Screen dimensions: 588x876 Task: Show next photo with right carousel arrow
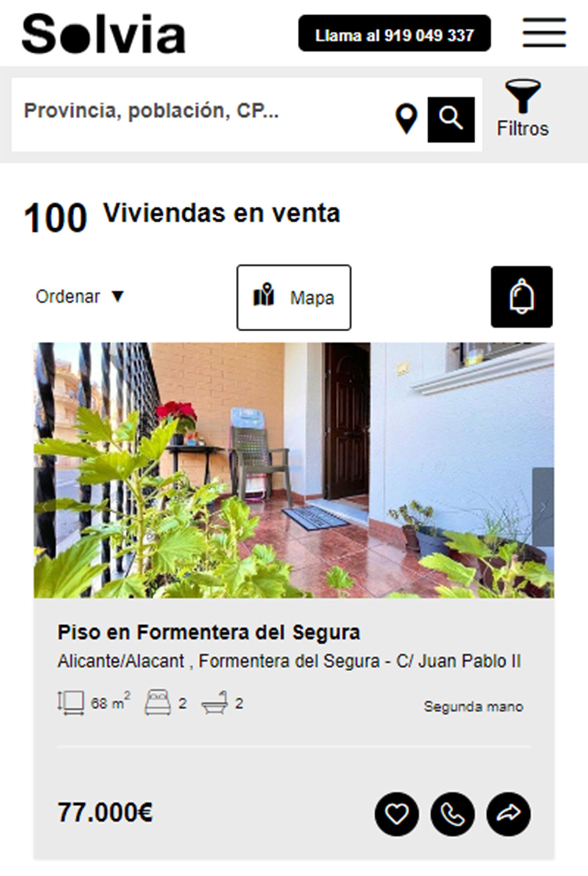click(x=543, y=507)
